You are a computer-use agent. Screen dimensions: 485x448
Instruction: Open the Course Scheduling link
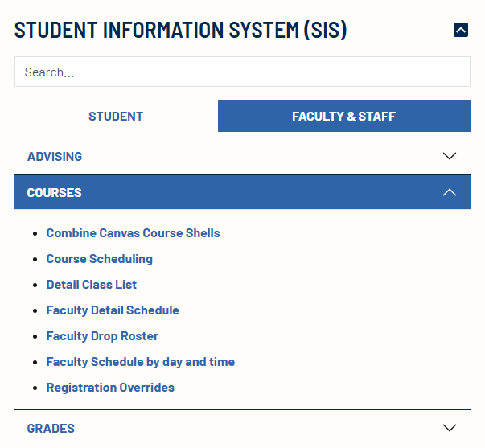pyautogui.click(x=99, y=259)
